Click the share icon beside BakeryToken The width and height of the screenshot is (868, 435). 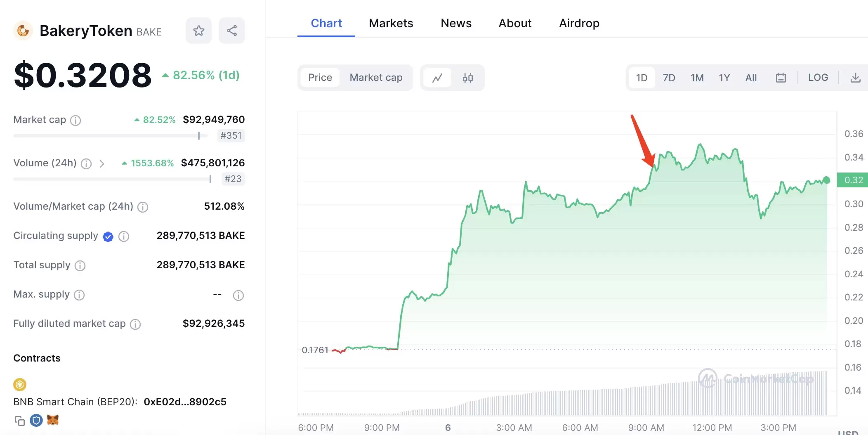[x=231, y=31]
